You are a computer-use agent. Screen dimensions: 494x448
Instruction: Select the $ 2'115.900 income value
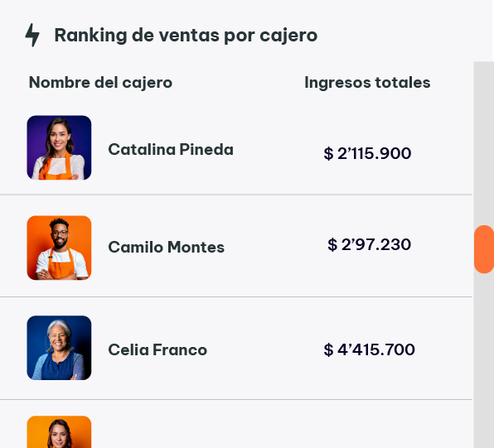(367, 154)
